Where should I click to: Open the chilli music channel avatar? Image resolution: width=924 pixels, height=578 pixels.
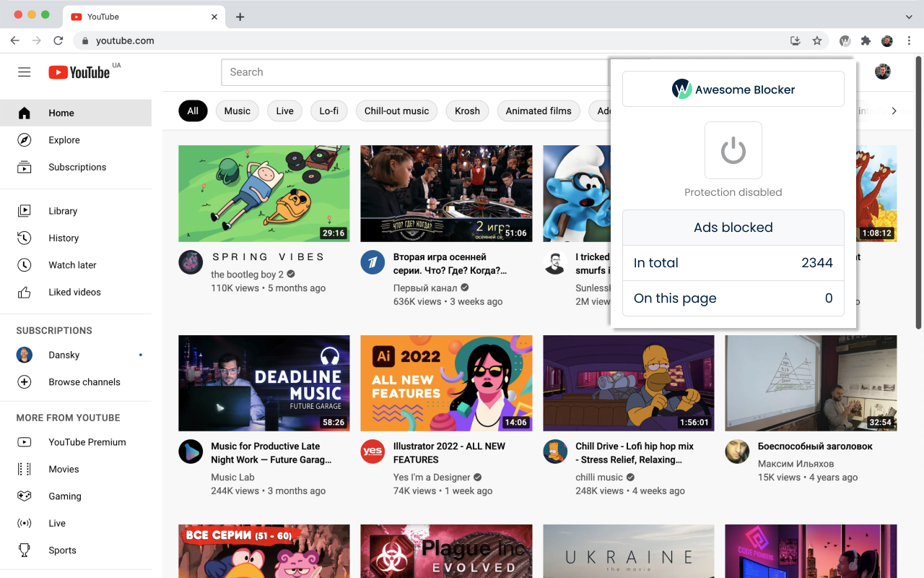[554, 452]
